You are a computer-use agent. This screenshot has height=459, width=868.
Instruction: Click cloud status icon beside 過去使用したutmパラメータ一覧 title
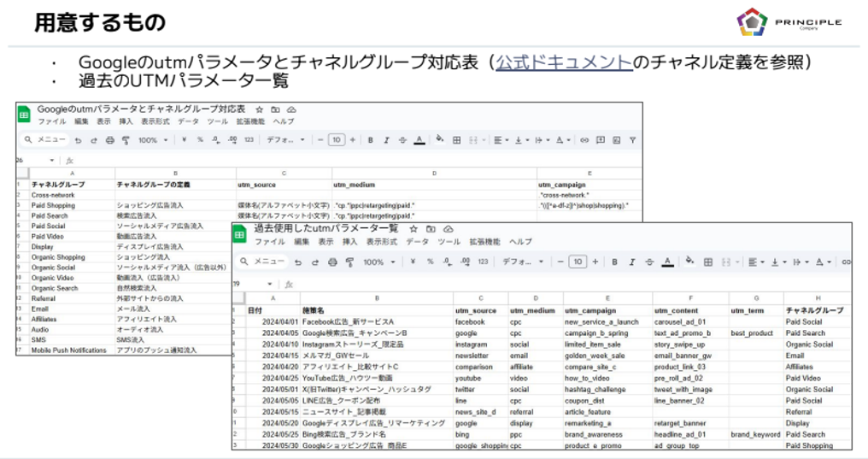(449, 229)
